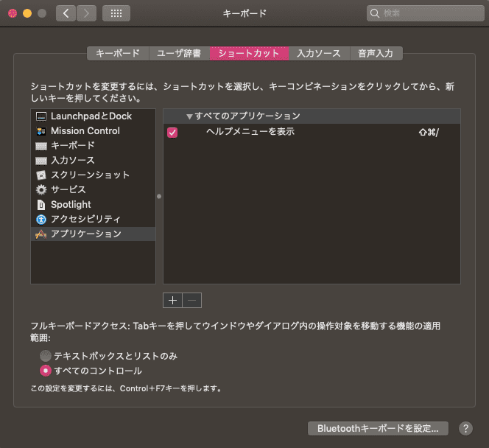This screenshot has width=489, height=448.
Task: Click the Spotlight document icon
Action: click(41, 205)
